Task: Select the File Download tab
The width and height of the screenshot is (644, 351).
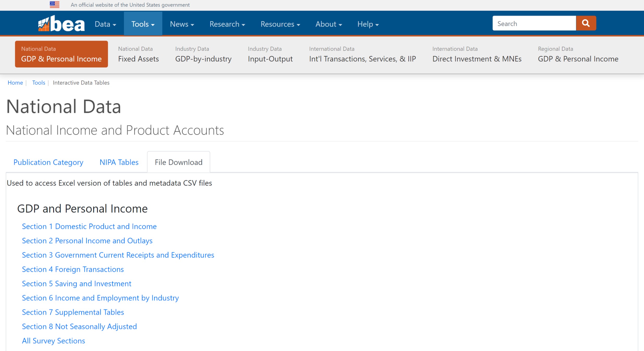Action: (178, 162)
